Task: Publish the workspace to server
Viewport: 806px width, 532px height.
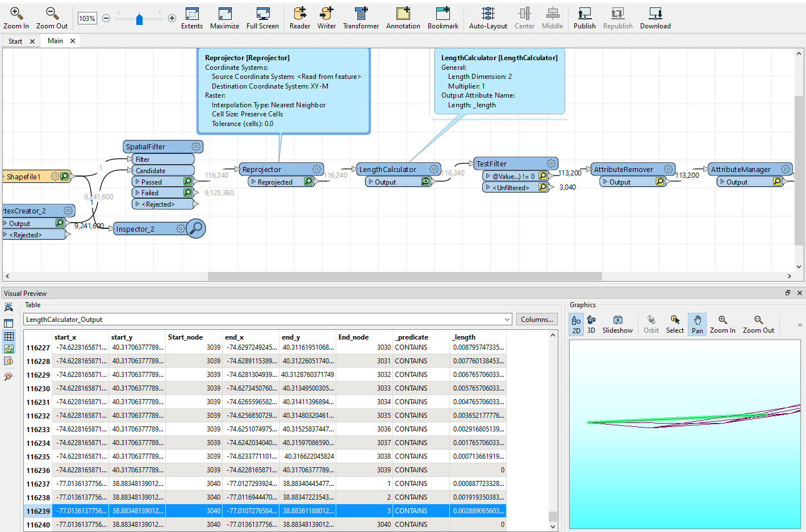Action: (x=584, y=18)
